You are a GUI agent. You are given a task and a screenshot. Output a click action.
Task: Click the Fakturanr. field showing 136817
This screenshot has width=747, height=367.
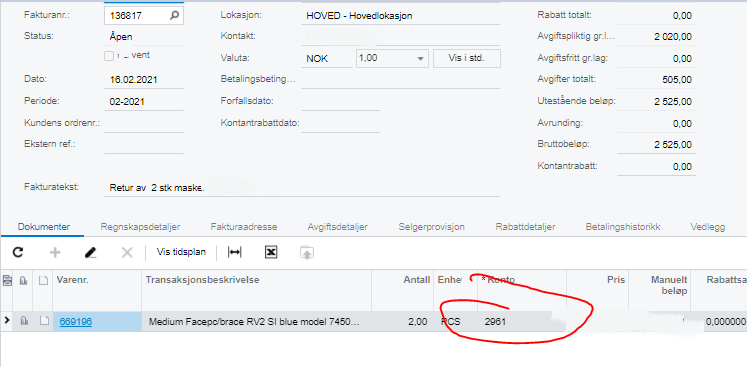click(143, 15)
